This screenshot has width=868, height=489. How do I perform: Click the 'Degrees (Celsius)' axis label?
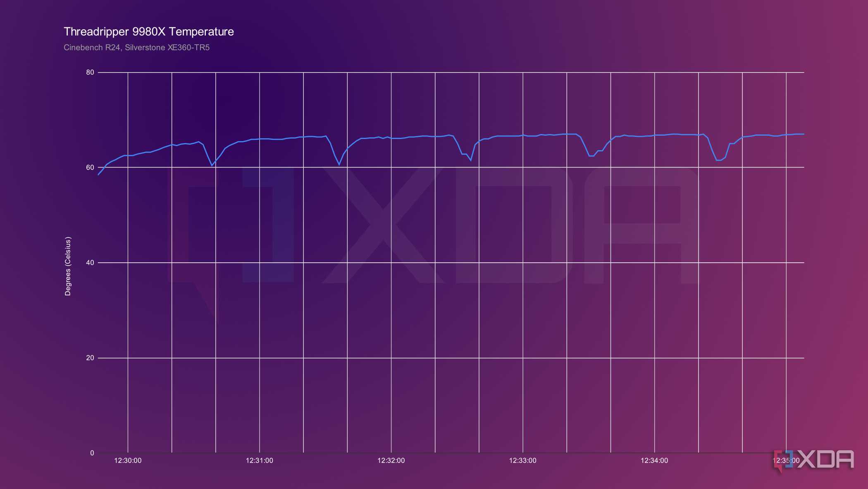pyautogui.click(x=68, y=266)
